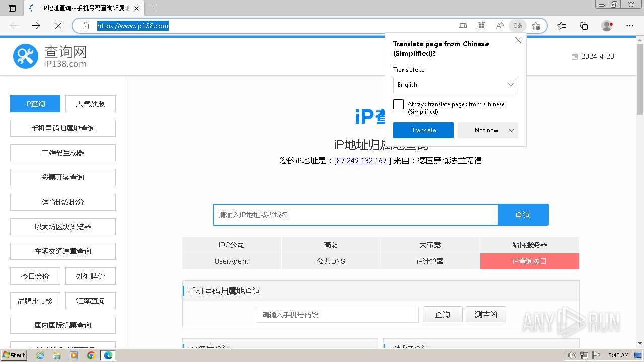This screenshot has width=644, height=362.
Task: Open the Favorites list
Action: click(561, 26)
